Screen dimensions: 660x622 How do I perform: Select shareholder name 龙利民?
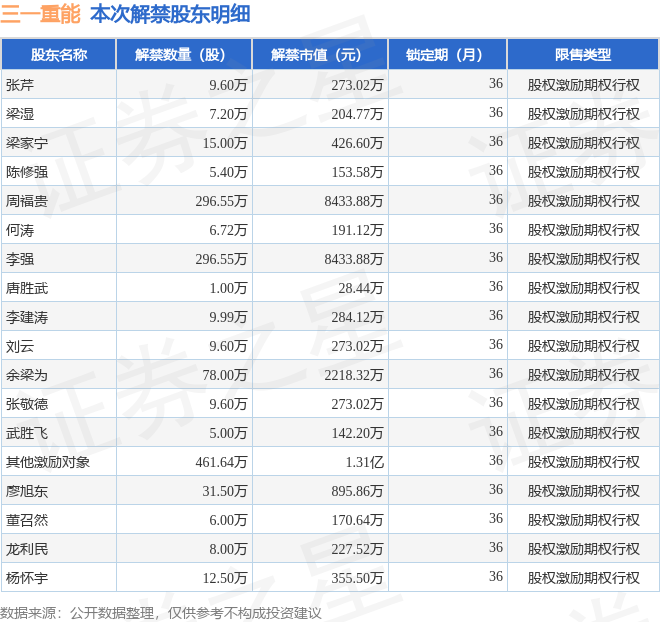tap(27, 549)
